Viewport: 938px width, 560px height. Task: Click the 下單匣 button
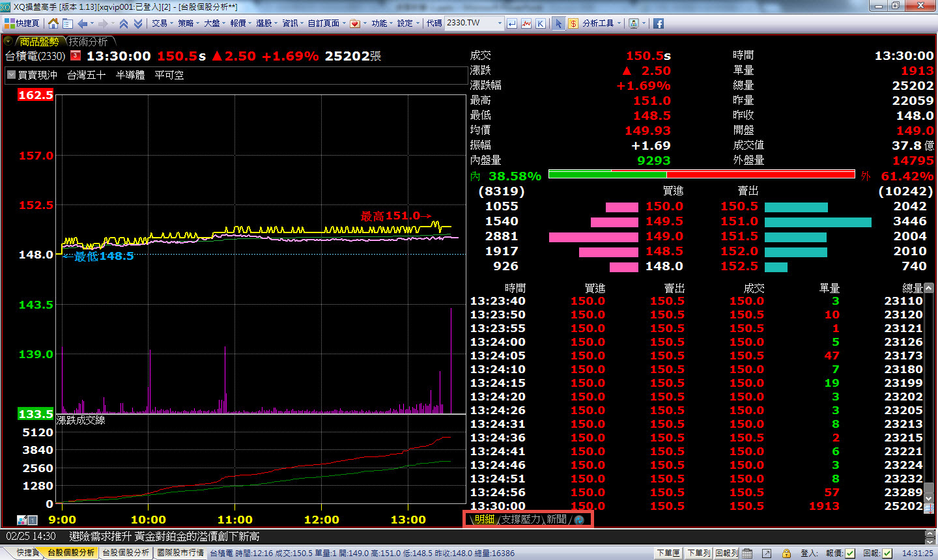pos(668,553)
